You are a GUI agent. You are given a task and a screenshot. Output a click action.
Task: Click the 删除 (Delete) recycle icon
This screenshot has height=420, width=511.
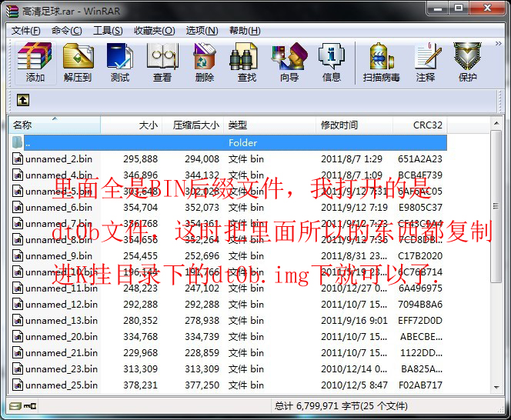(205, 62)
